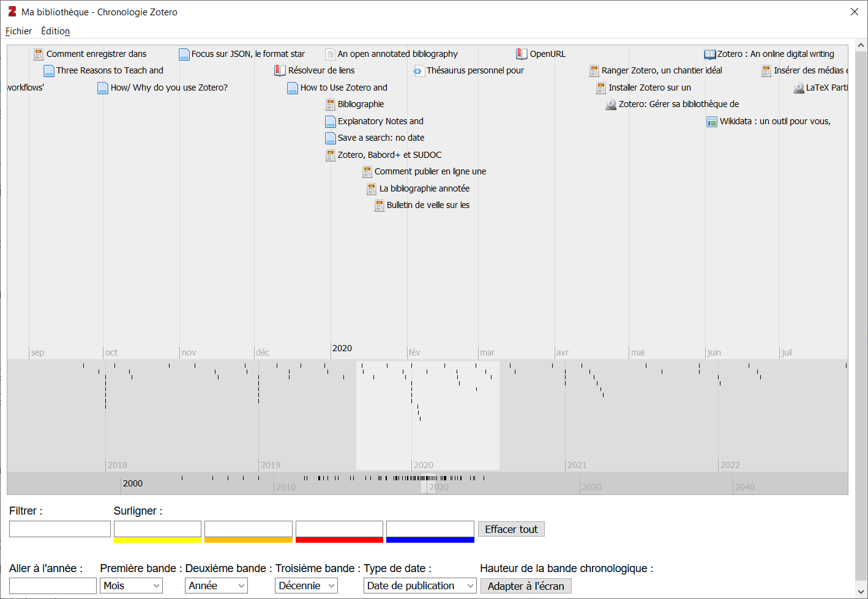Image resolution: width=868 pixels, height=599 pixels.
Task: Click the 'fév' month label
Action: pyautogui.click(x=414, y=352)
